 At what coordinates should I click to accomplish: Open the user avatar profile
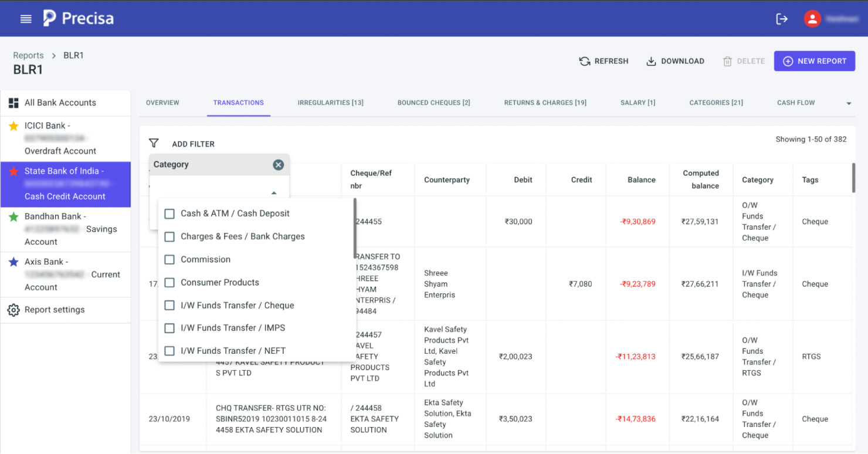pyautogui.click(x=812, y=18)
